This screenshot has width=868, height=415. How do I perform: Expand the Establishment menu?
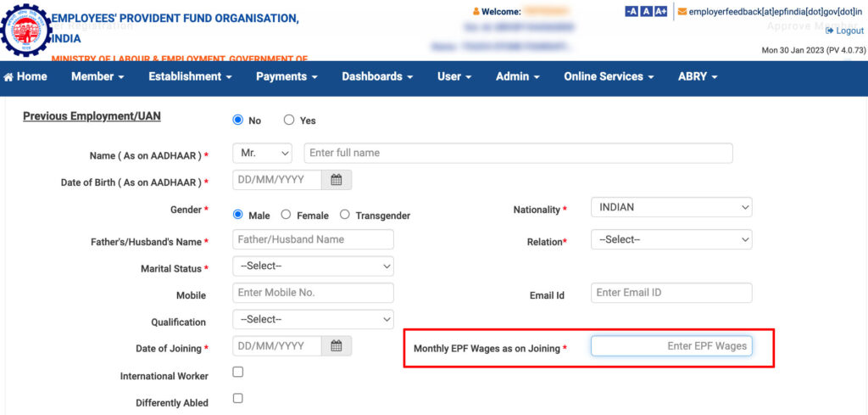coord(190,77)
